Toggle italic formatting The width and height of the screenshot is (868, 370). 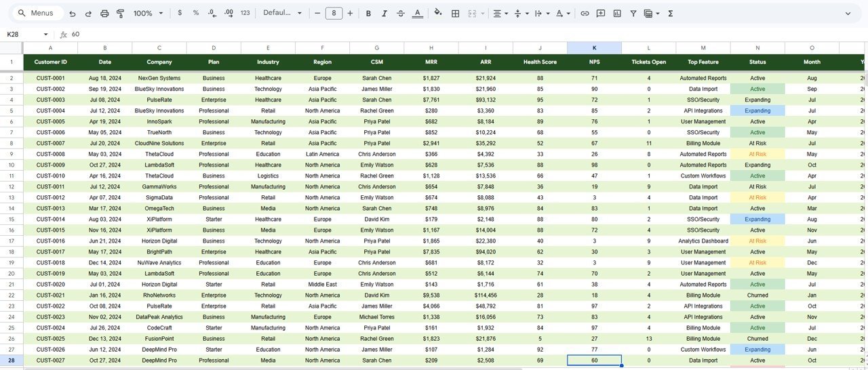pyautogui.click(x=384, y=14)
